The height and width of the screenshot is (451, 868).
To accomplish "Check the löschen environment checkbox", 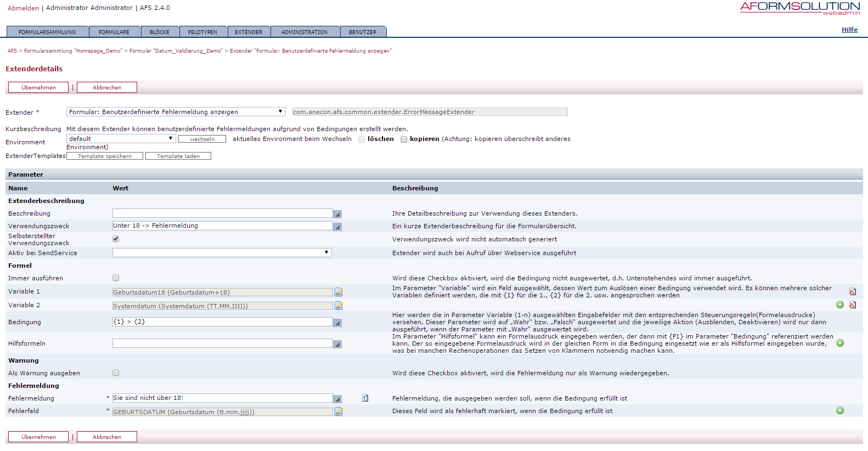I will 362,139.
